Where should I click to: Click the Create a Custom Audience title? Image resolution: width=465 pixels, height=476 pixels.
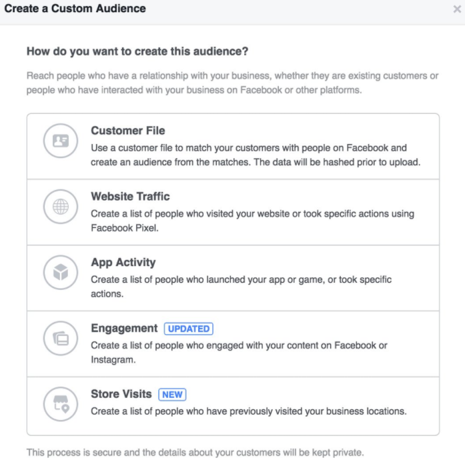(x=75, y=9)
